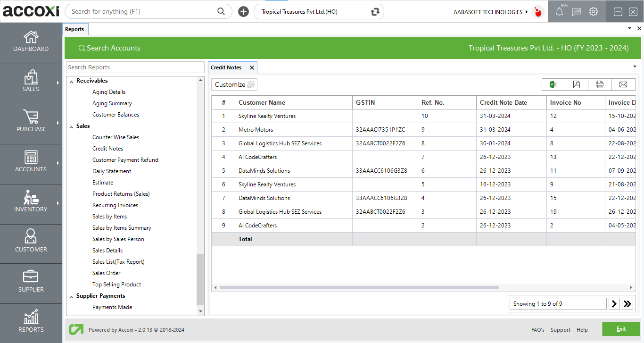Collapse the Sales report group
The image size is (644, 343).
(x=72, y=126)
